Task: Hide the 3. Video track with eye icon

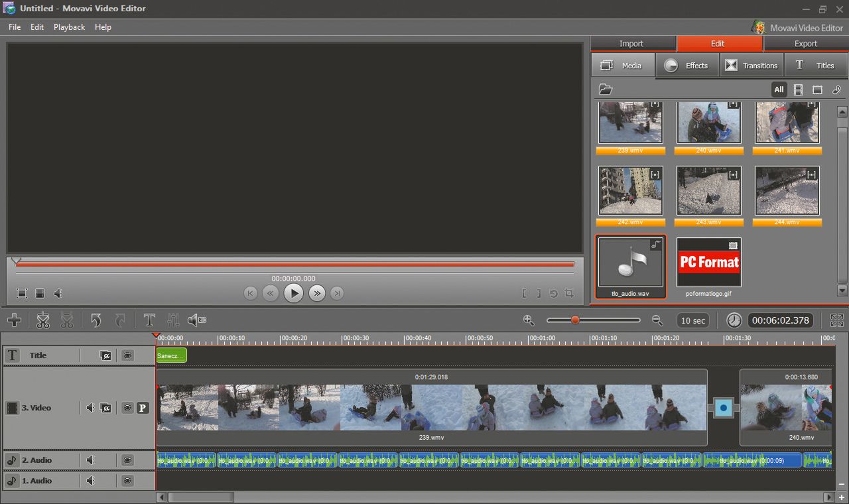Action: (x=127, y=408)
